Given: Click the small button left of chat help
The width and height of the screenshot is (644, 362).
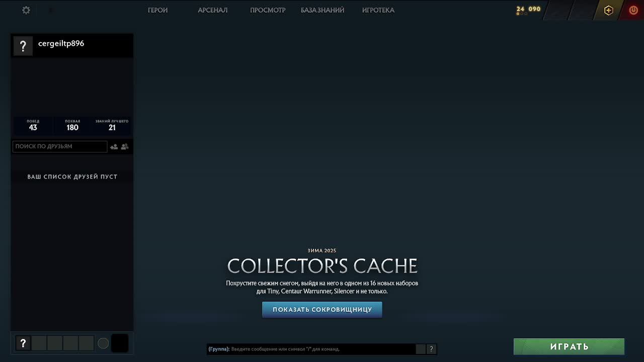Looking at the screenshot, I should tap(421, 349).
